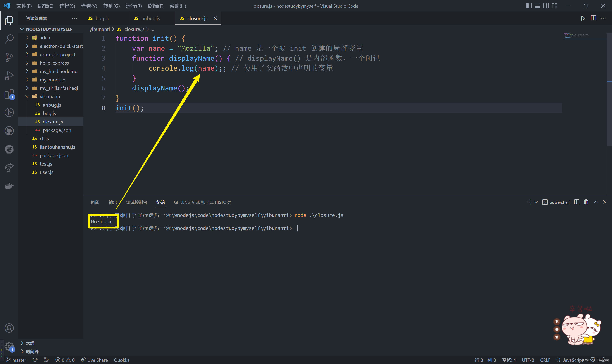612x364 pixels.
Task: Open the Search view in activity bar
Action: click(x=9, y=39)
